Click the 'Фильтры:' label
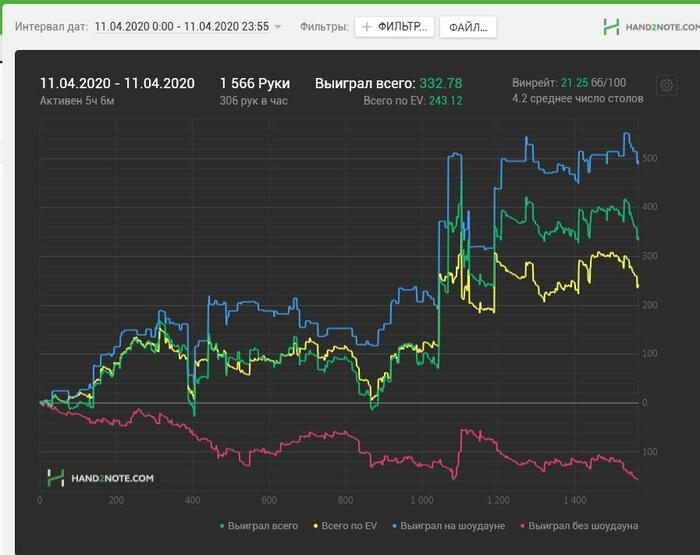Viewport: 700px width, 555px height. click(x=324, y=27)
